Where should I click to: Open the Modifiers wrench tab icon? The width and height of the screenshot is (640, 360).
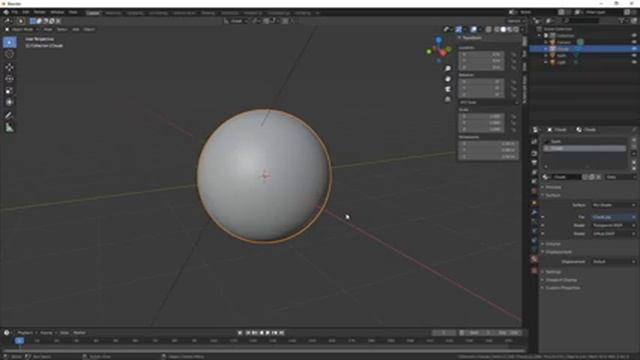tap(534, 212)
